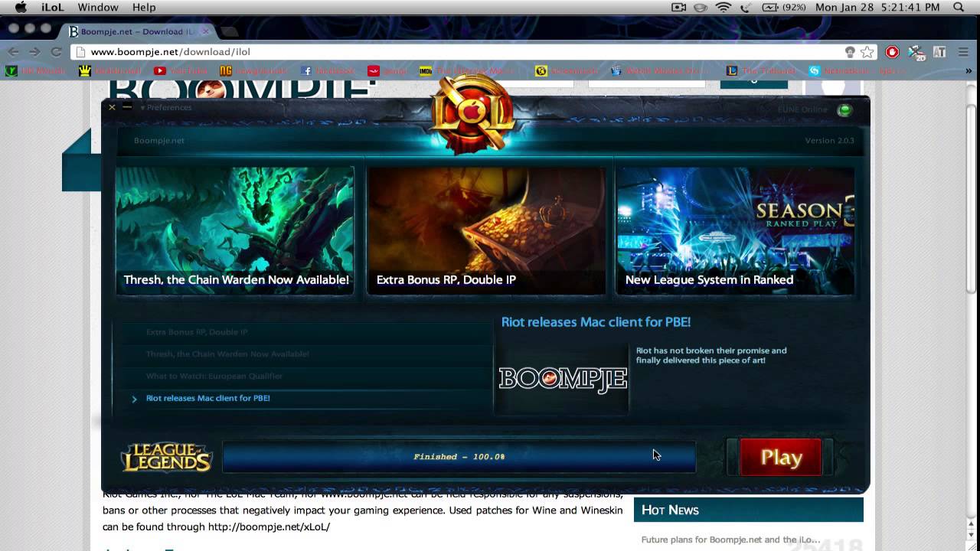
Task: Click the red Play button
Action: click(781, 458)
